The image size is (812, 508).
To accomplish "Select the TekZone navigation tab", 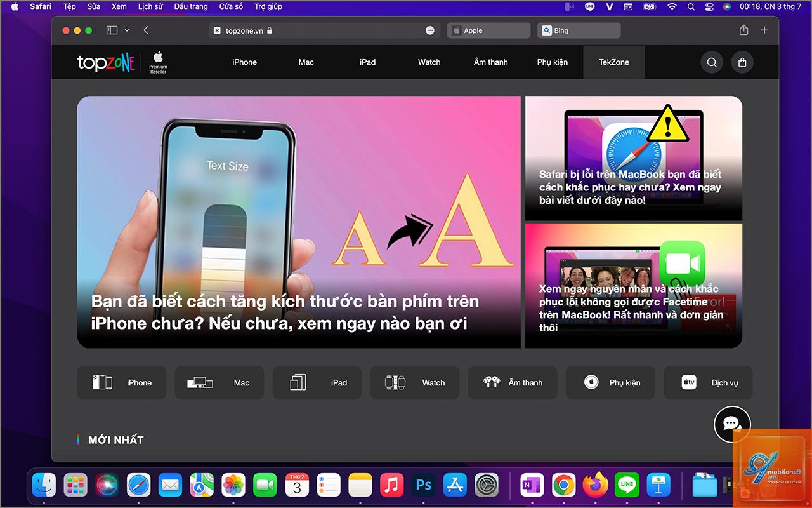I will click(x=614, y=62).
